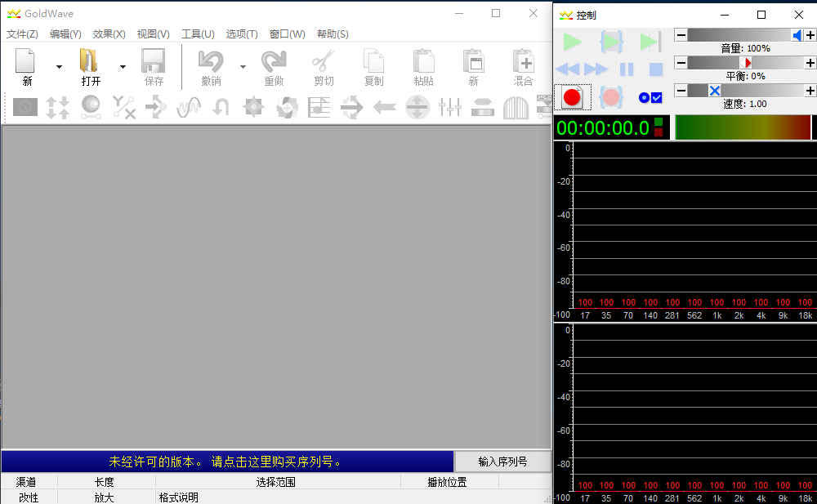Click the U-turn arrow effect icon

pyautogui.click(x=221, y=107)
